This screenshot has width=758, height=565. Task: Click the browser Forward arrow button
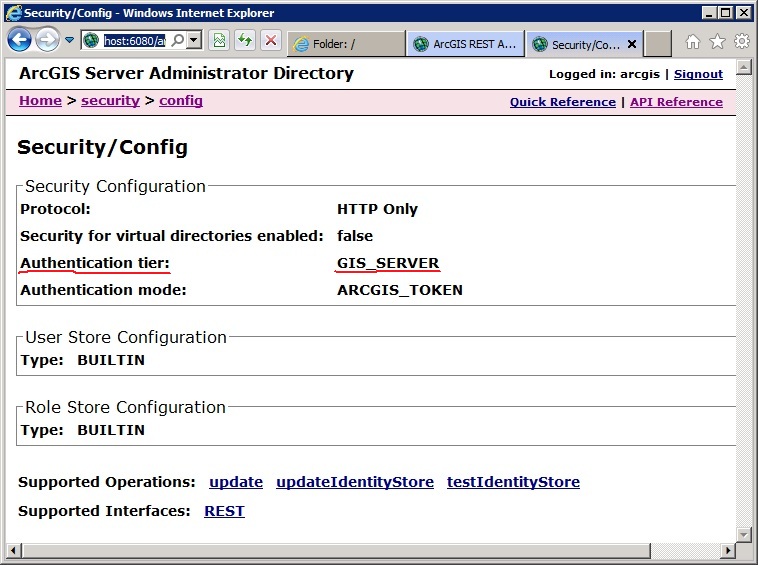tap(47, 40)
